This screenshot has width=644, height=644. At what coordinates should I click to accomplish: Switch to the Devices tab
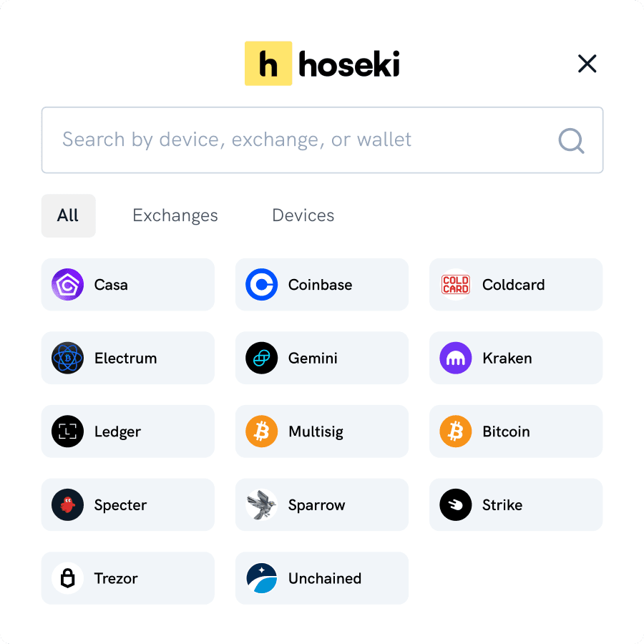click(303, 215)
